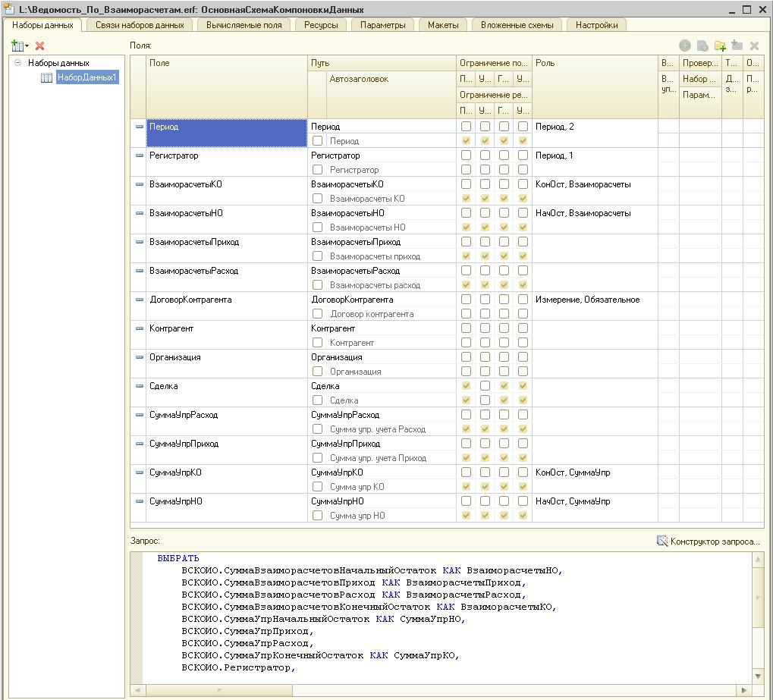Click the add field group icon

point(737,46)
